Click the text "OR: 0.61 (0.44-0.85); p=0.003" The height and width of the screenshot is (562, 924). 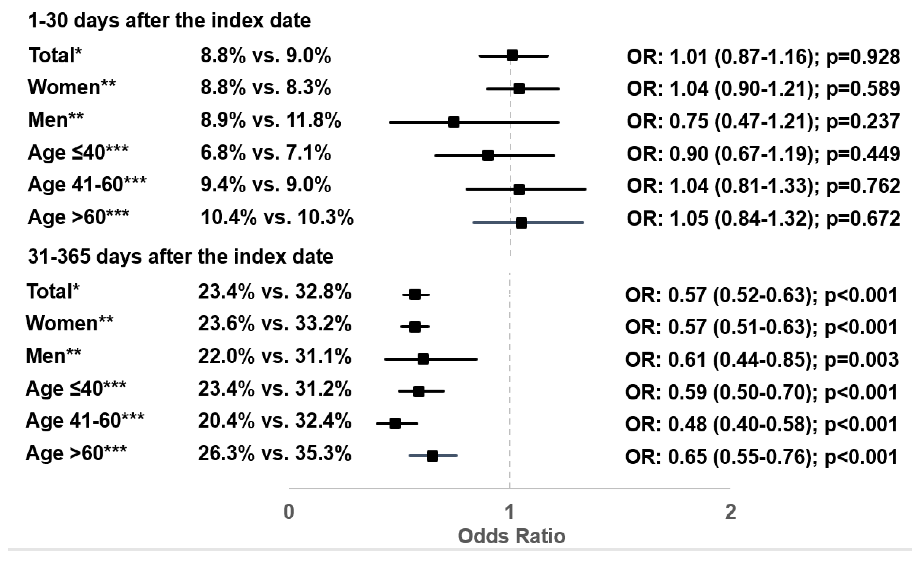[x=762, y=359]
